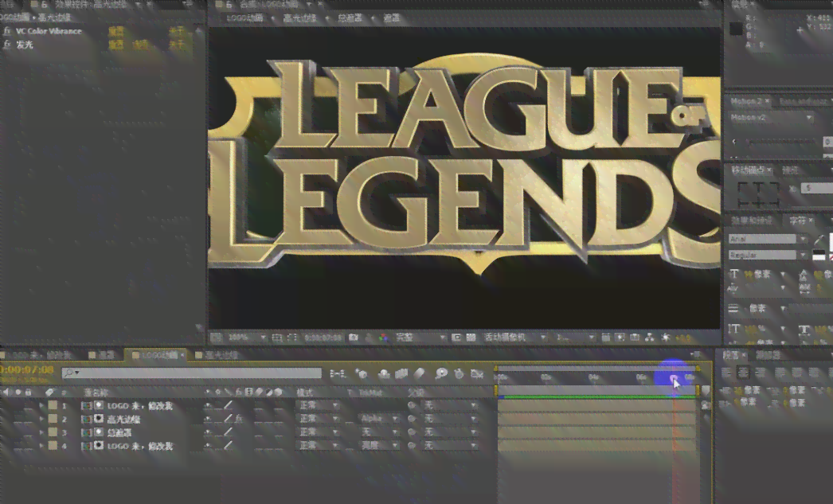The width and height of the screenshot is (833, 504).
Task: Open the blending mode dropdown for layer 1
Action: tap(318, 406)
